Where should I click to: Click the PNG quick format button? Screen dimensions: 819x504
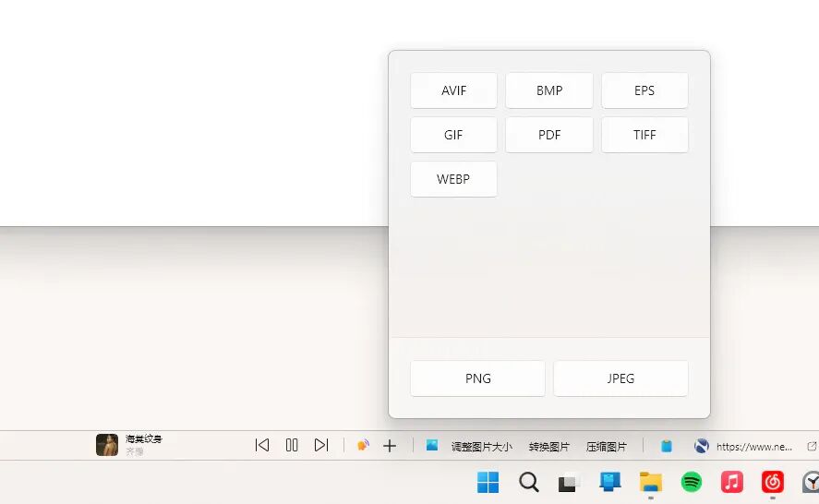477,378
